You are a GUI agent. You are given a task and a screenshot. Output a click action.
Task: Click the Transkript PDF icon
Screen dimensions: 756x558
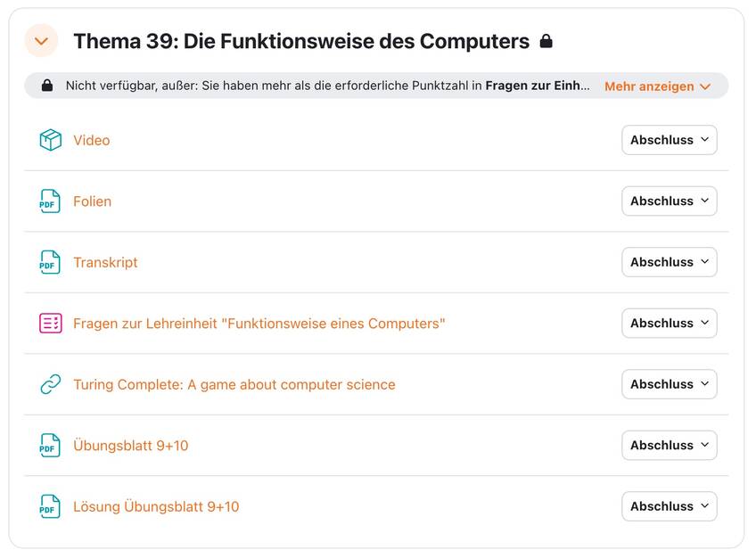50,263
